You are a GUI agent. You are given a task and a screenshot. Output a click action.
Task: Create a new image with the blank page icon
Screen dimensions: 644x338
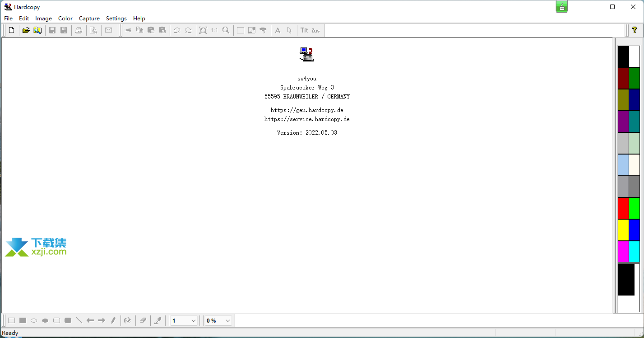pyautogui.click(x=12, y=30)
